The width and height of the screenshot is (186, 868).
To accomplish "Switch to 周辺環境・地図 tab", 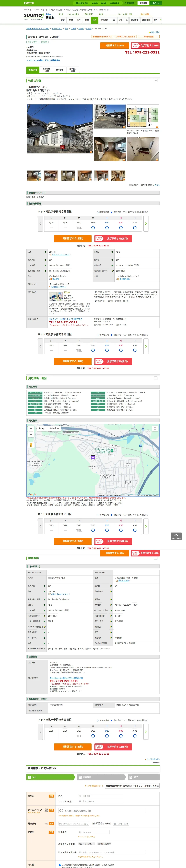I will tap(46, 70).
